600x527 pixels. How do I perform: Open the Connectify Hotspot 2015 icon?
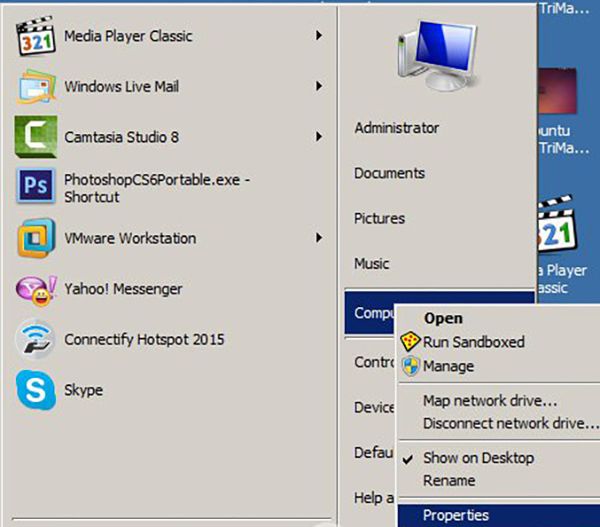coord(36,339)
